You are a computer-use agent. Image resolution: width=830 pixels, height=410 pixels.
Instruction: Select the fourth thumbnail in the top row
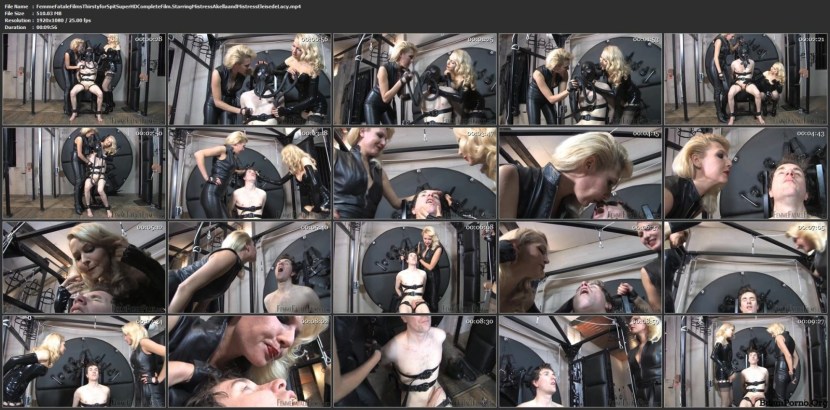coord(580,79)
